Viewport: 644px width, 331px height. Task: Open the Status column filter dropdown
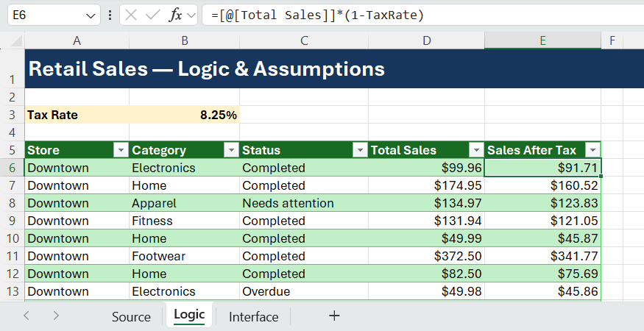click(360, 150)
